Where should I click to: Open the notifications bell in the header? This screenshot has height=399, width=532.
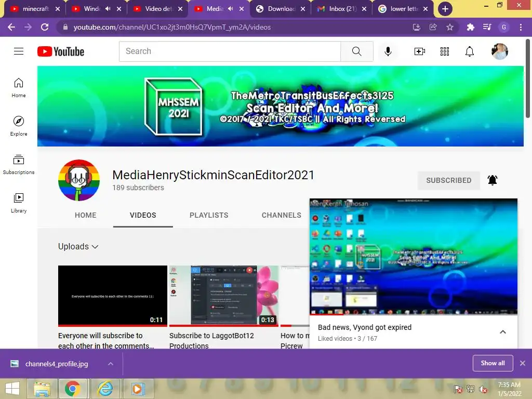tap(470, 51)
